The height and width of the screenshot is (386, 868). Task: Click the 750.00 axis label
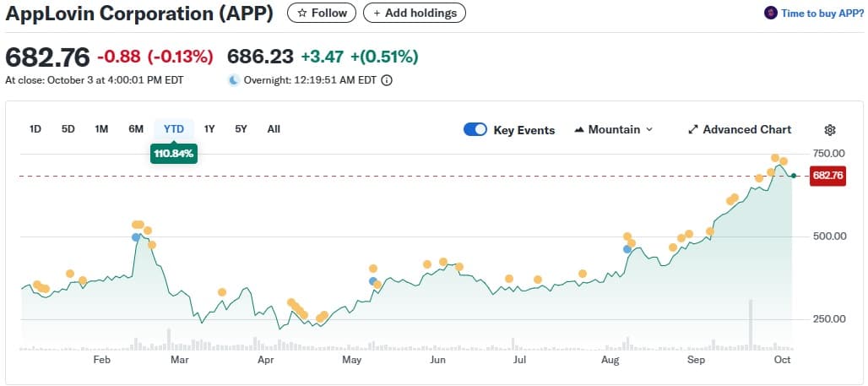click(x=828, y=154)
